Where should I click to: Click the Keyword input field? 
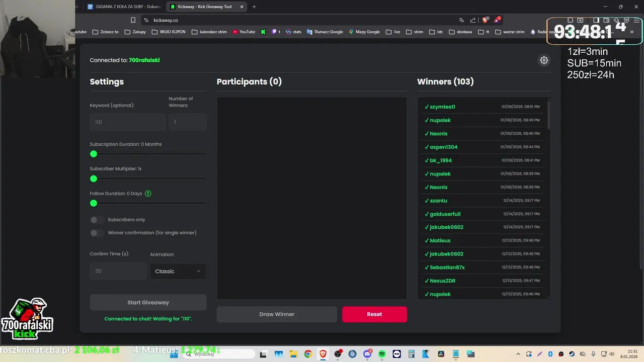[x=128, y=122]
